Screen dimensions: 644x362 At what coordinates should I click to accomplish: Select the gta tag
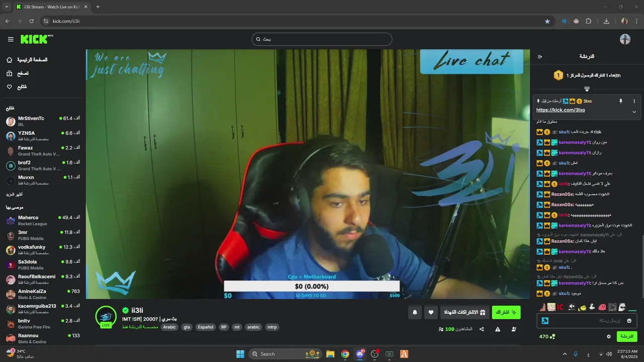click(187, 327)
